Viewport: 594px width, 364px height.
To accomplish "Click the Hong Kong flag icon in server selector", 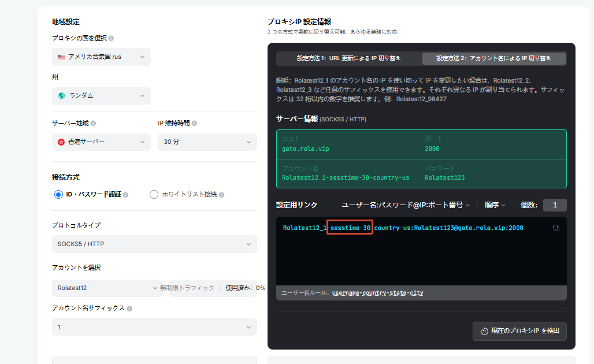I will [x=61, y=142].
